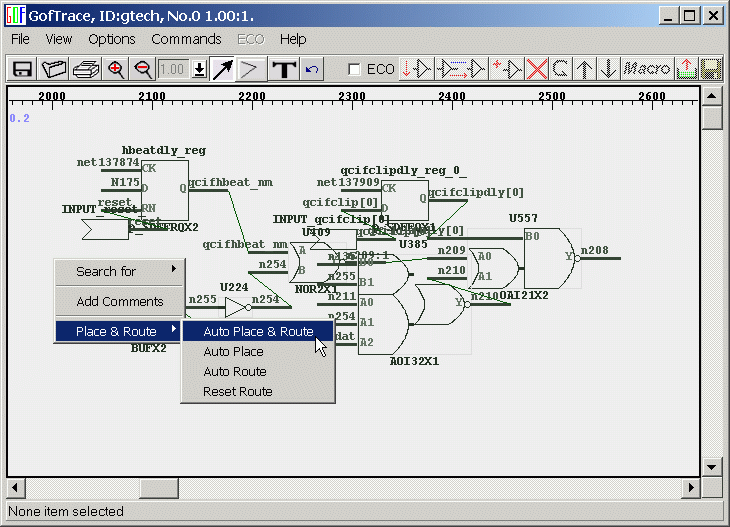
Task: Select Reset Route from submenu
Action: point(237,391)
